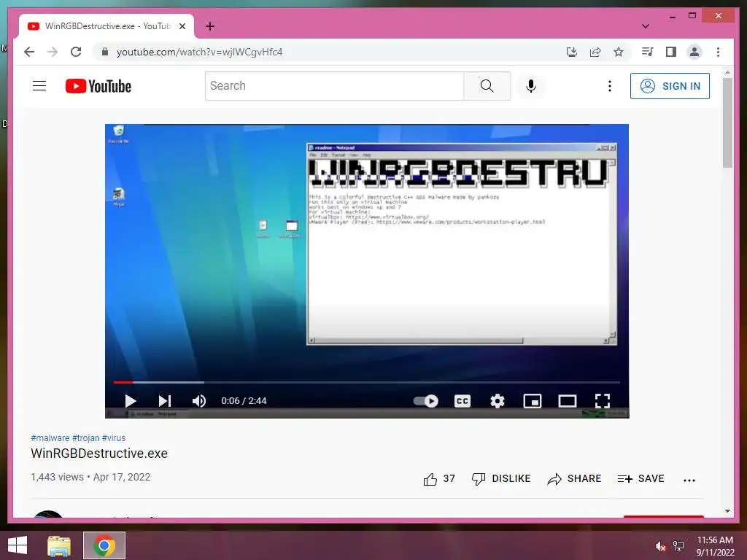Enable miniplayer mode

532,401
